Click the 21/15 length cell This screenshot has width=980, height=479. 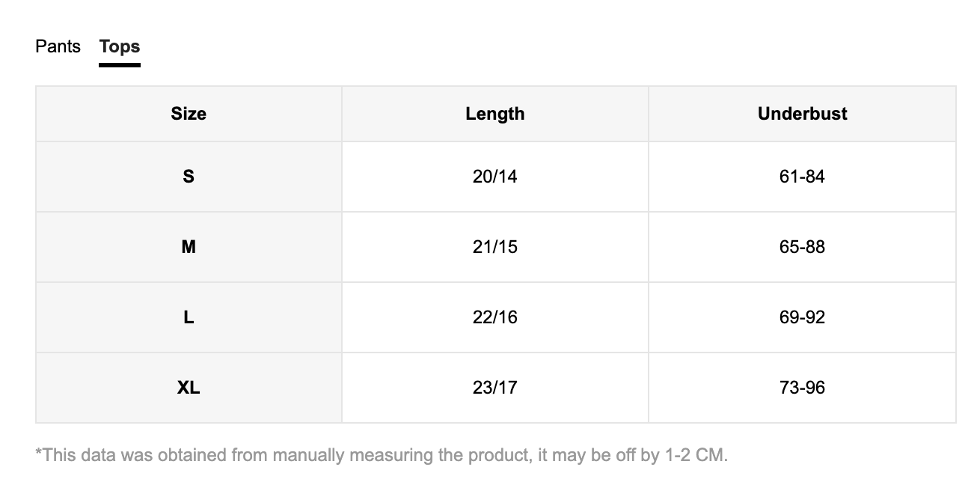(x=495, y=247)
